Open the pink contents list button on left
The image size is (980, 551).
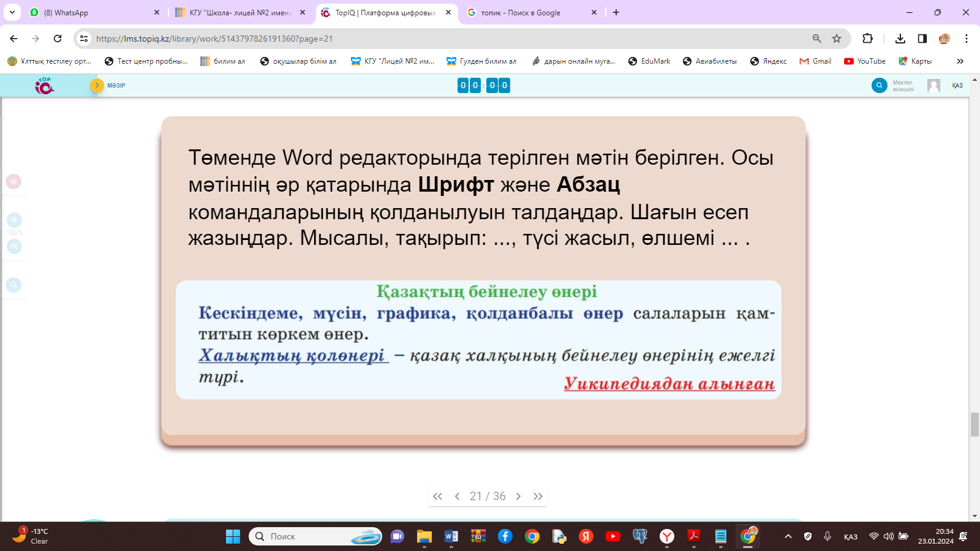[x=13, y=181]
